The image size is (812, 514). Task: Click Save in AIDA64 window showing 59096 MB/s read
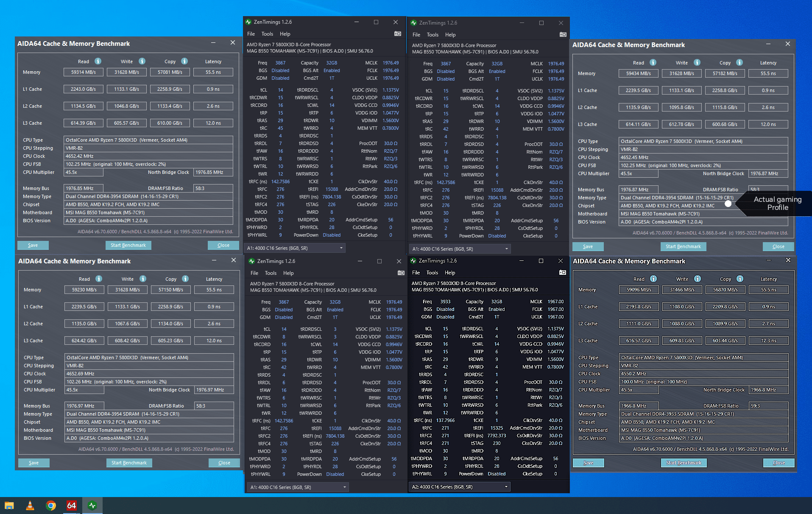click(589, 463)
